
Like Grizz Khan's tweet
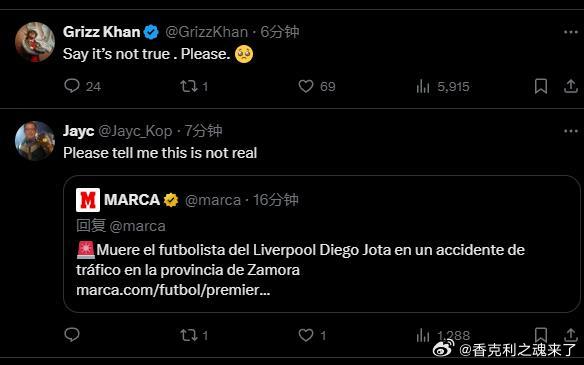pos(306,86)
